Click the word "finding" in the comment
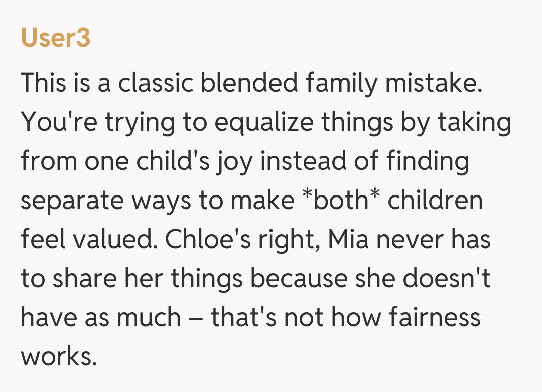 pyautogui.click(x=428, y=161)
